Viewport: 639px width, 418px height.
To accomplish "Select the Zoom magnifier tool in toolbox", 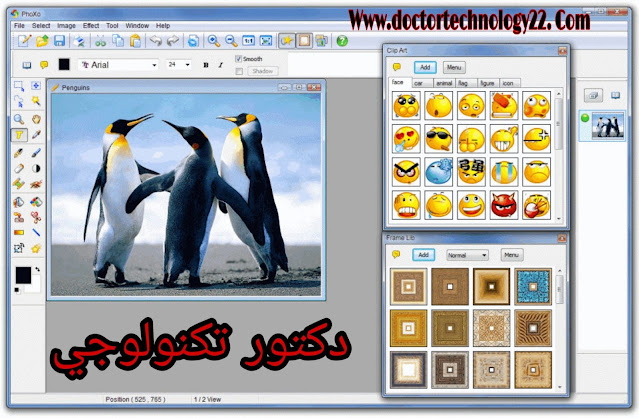I will [x=19, y=119].
